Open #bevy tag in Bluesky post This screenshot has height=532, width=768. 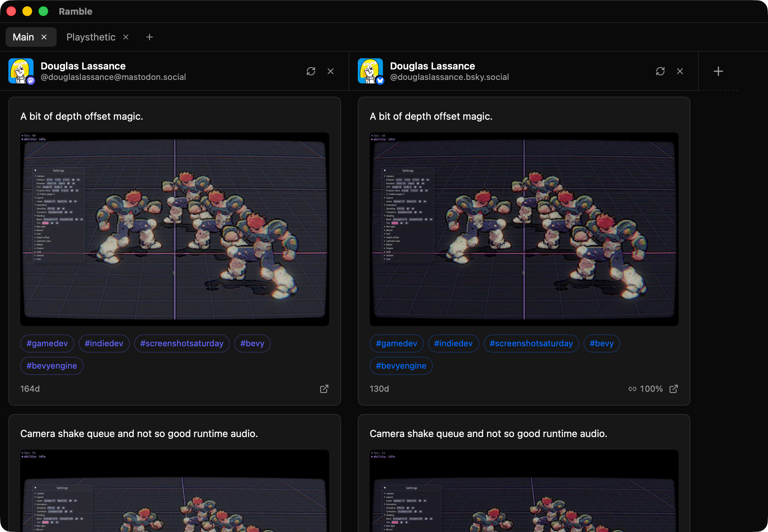click(x=602, y=343)
